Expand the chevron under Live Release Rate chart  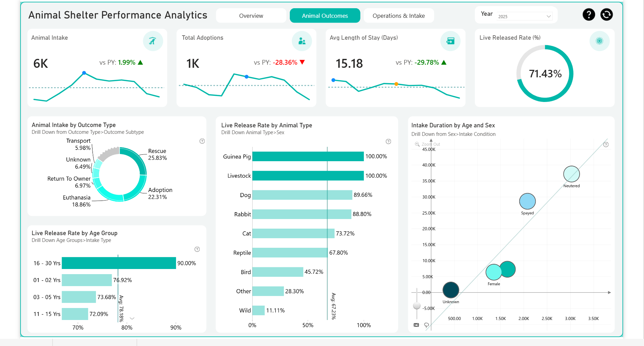pos(131,318)
